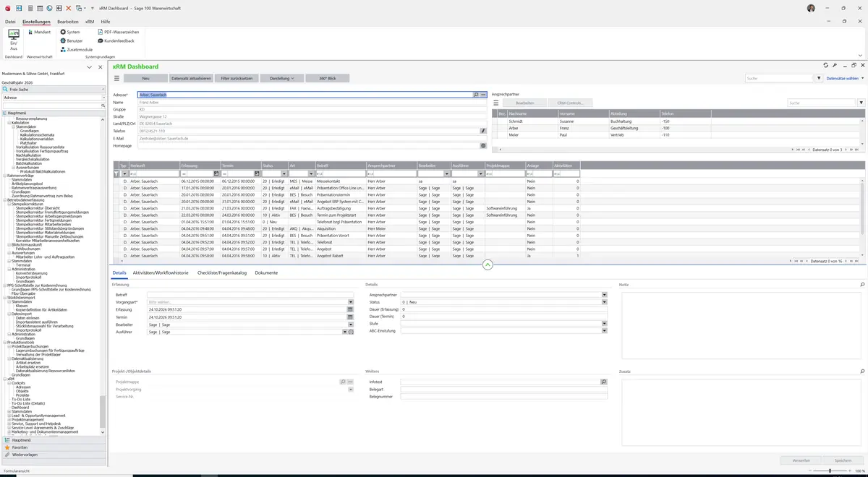868x477 pixels.
Task: Click the user avatar in the title bar
Action: tap(810, 7)
